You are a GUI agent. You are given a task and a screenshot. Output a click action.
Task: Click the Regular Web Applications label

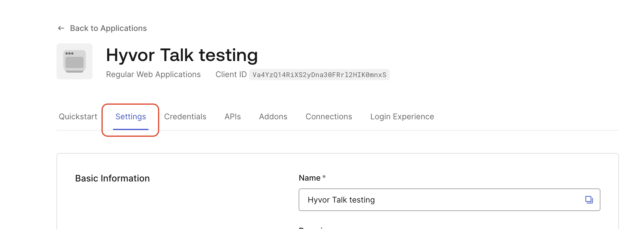pos(153,74)
